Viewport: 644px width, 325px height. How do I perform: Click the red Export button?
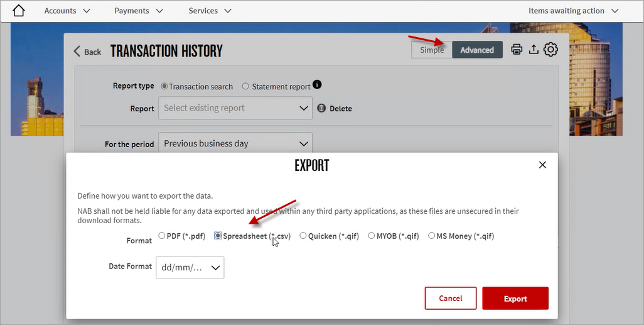[x=515, y=298]
